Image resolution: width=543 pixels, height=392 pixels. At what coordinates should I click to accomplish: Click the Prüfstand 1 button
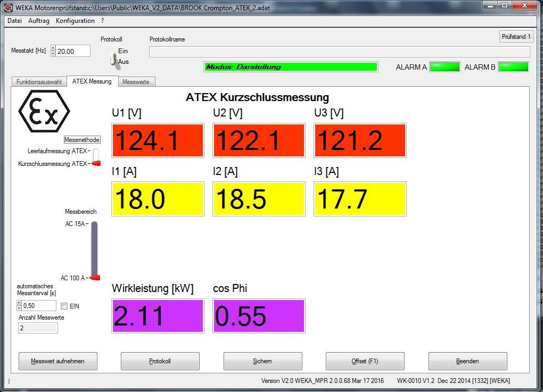515,36
